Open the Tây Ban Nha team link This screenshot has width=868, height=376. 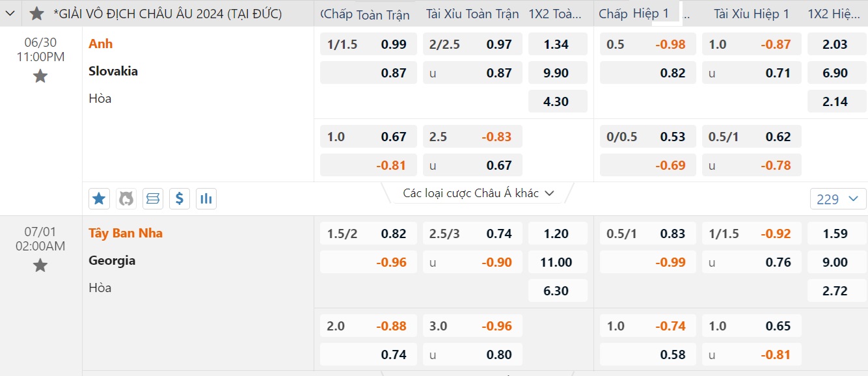tap(126, 233)
